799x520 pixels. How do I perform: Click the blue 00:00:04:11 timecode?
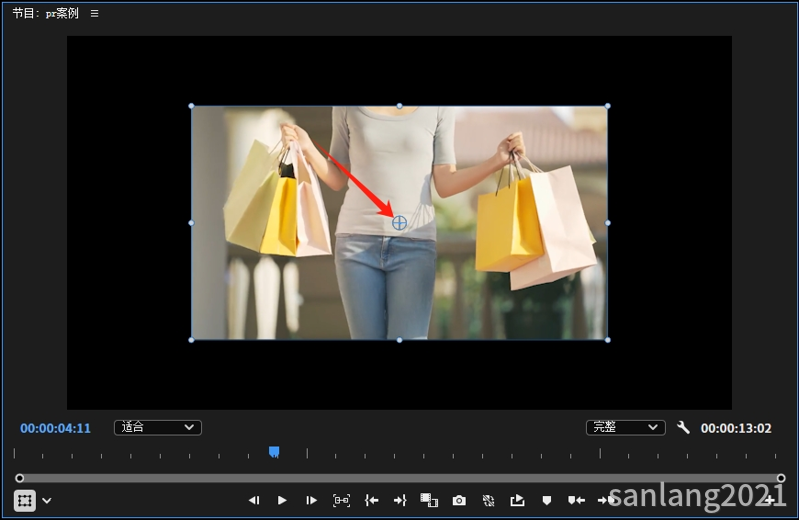(x=55, y=428)
